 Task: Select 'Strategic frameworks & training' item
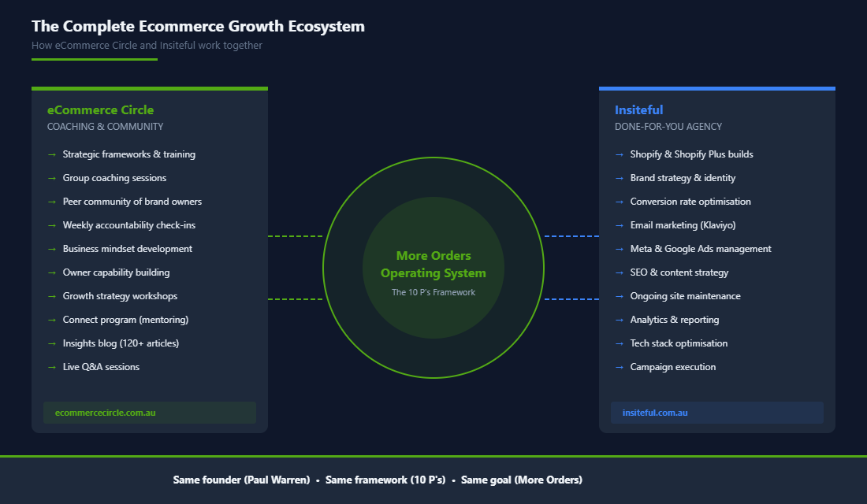pyautogui.click(x=128, y=154)
